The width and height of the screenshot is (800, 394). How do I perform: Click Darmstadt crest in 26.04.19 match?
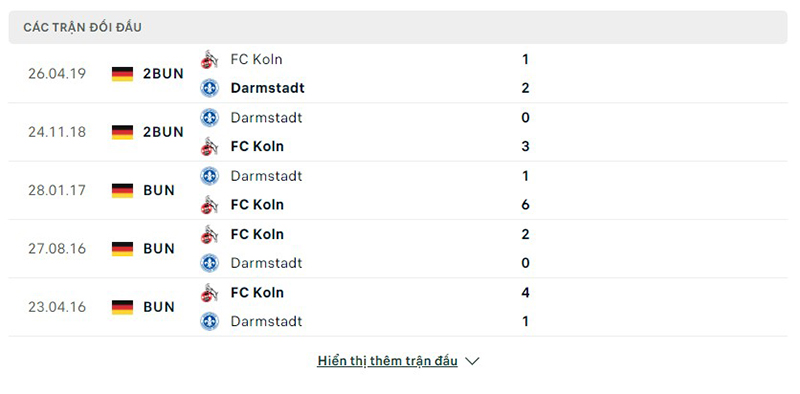click(209, 88)
